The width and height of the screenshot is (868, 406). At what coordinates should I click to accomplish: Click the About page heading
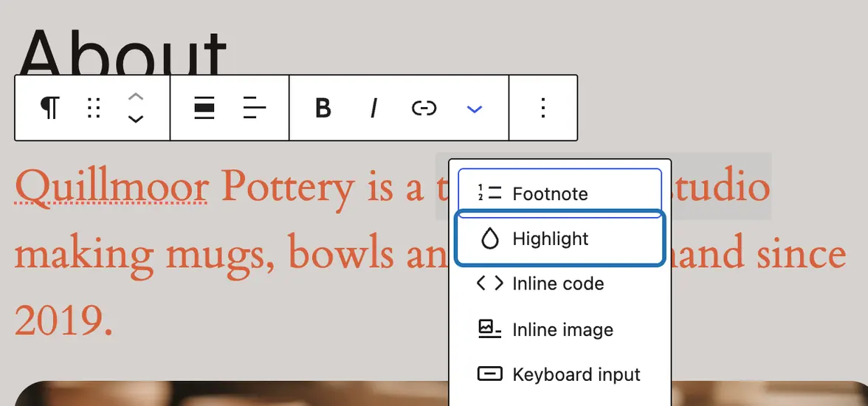pyautogui.click(x=123, y=52)
